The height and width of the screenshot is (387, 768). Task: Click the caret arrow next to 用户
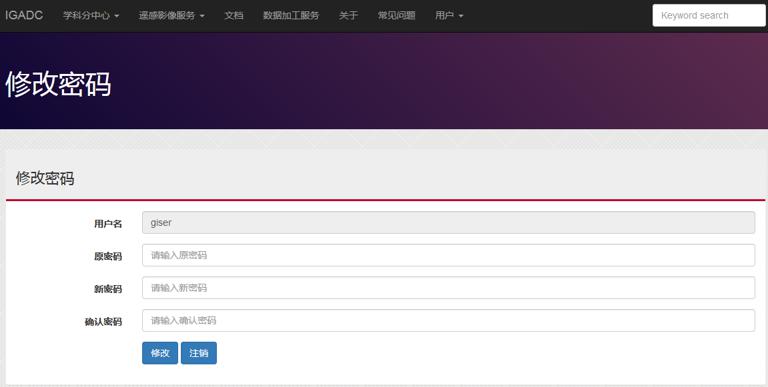click(x=460, y=16)
